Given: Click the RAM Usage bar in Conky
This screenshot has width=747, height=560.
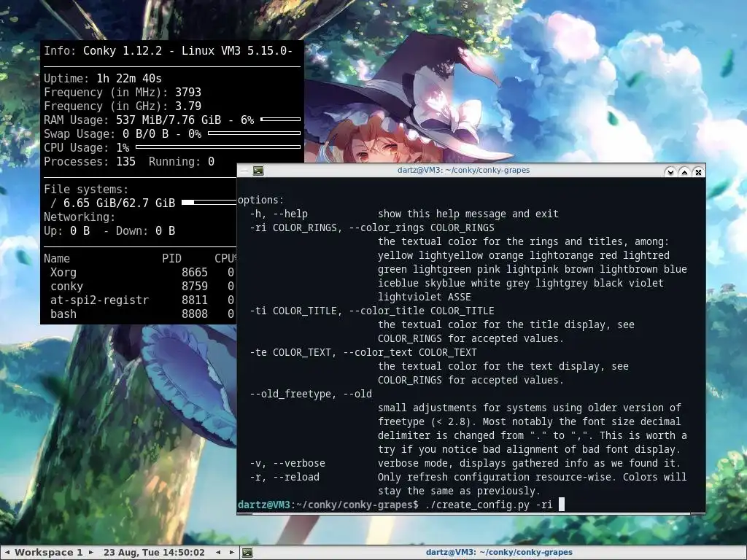Looking at the screenshot, I should 281,119.
